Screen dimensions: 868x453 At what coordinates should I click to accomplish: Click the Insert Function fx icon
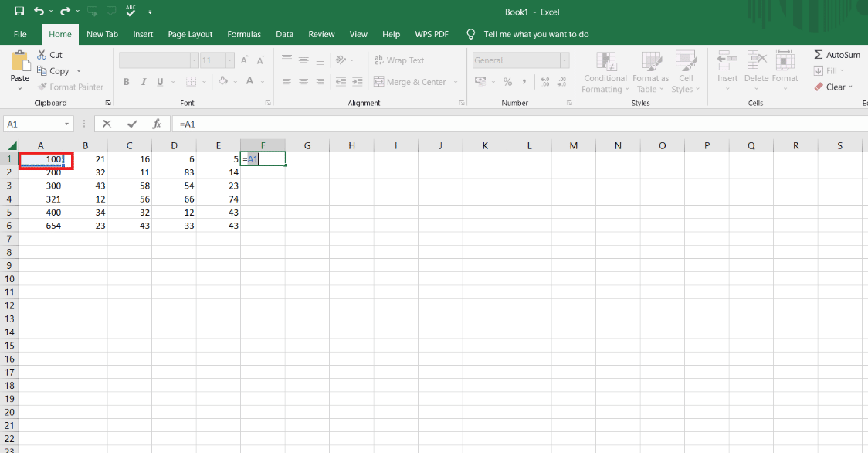[x=157, y=124]
